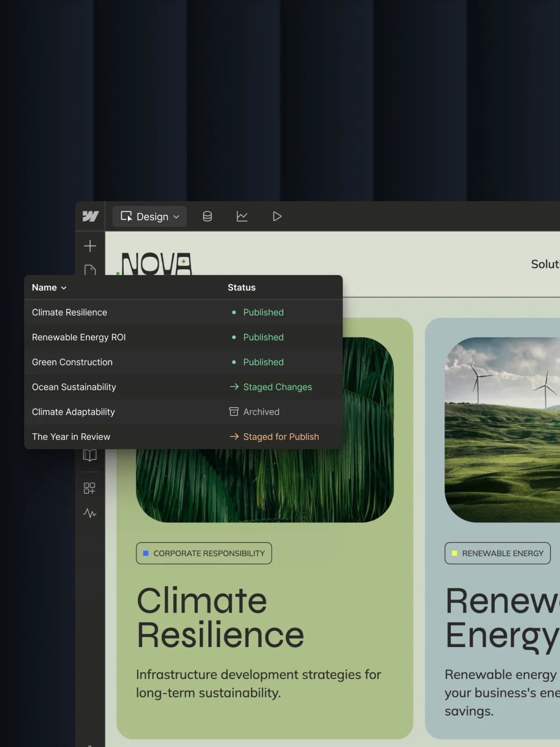This screenshot has height=747, width=560.
Task: Click the preview play icon
Action: tap(277, 216)
